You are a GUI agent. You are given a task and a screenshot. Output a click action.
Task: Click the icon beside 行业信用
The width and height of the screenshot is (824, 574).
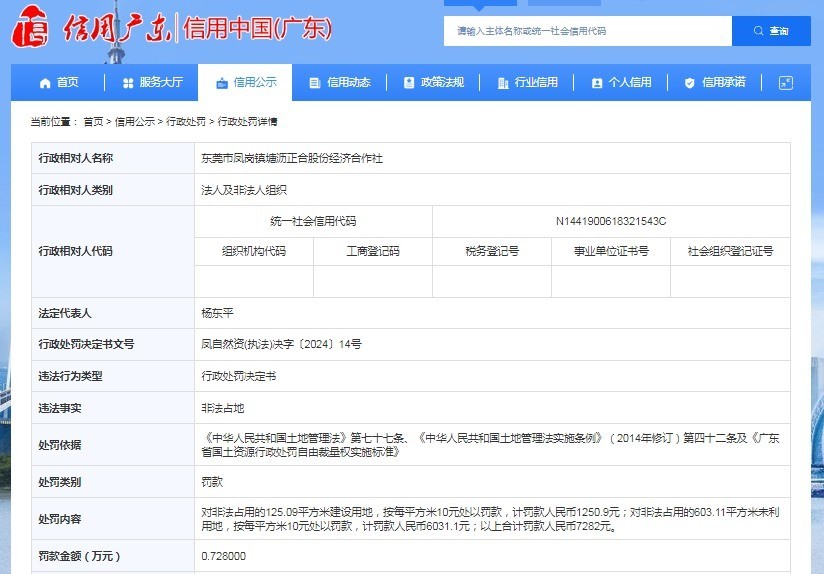coord(503,83)
